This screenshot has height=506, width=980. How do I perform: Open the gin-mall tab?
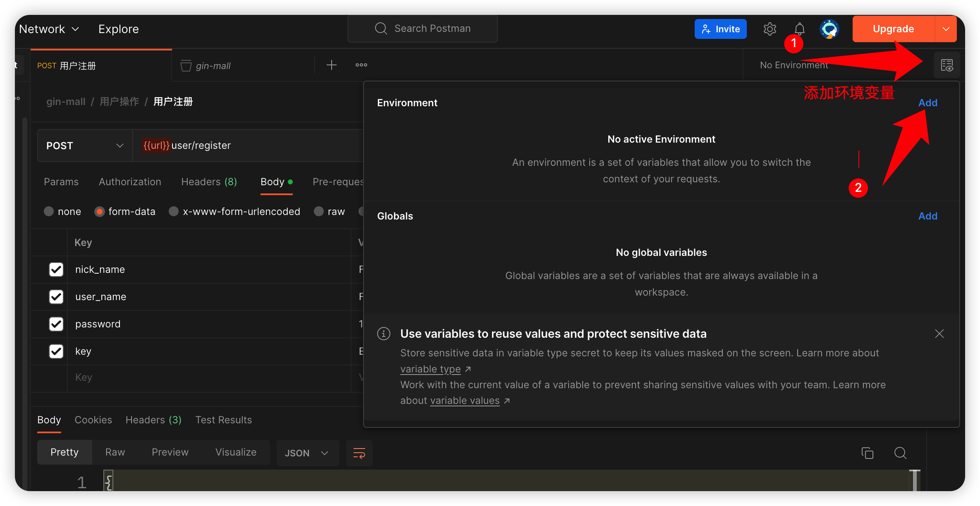(x=243, y=65)
